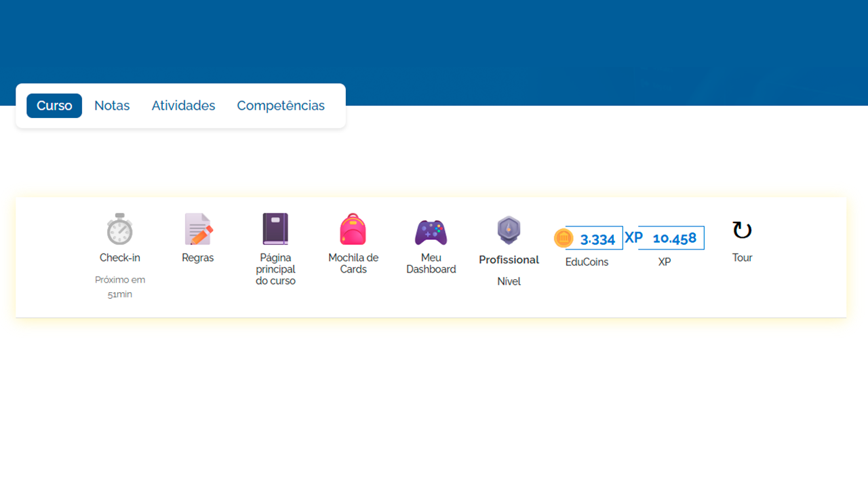
Task: Restart the Tour via circular arrow icon
Action: (742, 230)
